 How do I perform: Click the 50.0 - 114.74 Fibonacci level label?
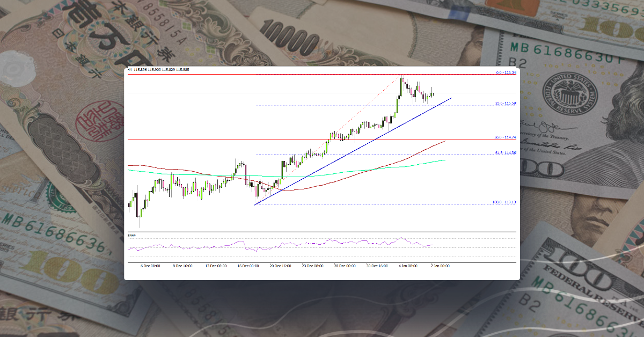tap(503, 136)
